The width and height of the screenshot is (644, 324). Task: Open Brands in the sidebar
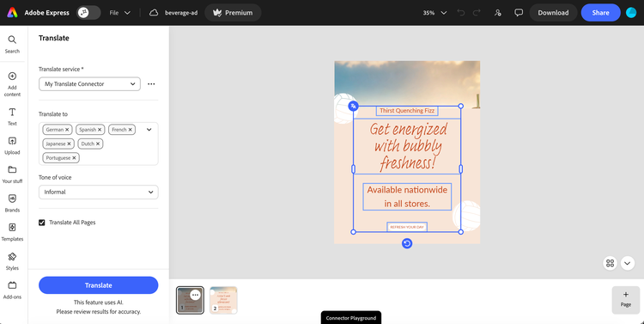coord(12,203)
